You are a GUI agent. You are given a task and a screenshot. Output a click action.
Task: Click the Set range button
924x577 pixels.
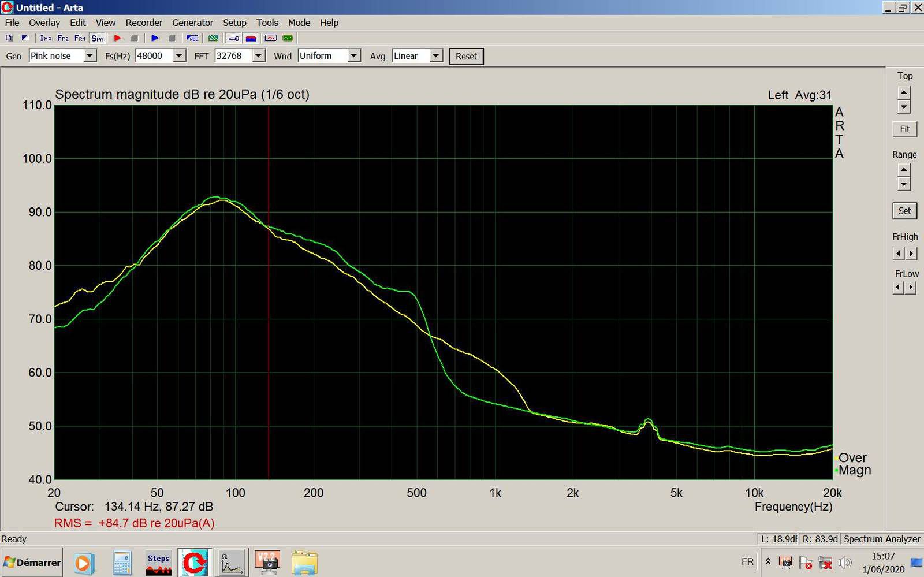click(904, 211)
